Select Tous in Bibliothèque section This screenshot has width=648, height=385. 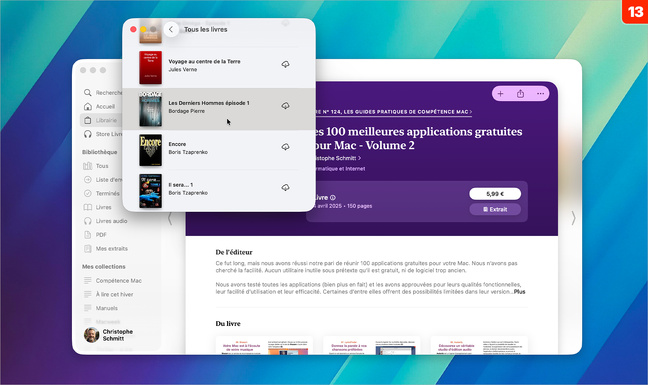click(102, 166)
